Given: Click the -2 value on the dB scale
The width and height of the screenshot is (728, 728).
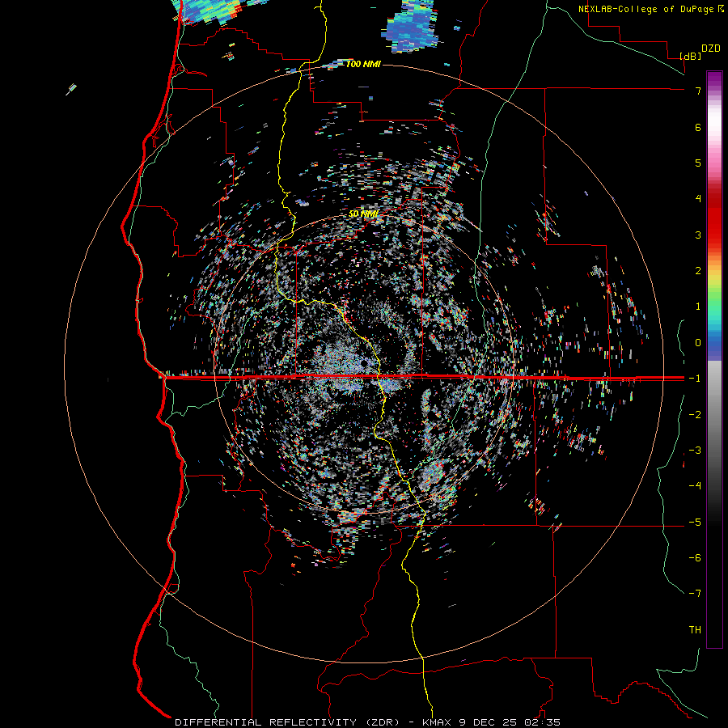Looking at the screenshot, I should coord(695,415).
